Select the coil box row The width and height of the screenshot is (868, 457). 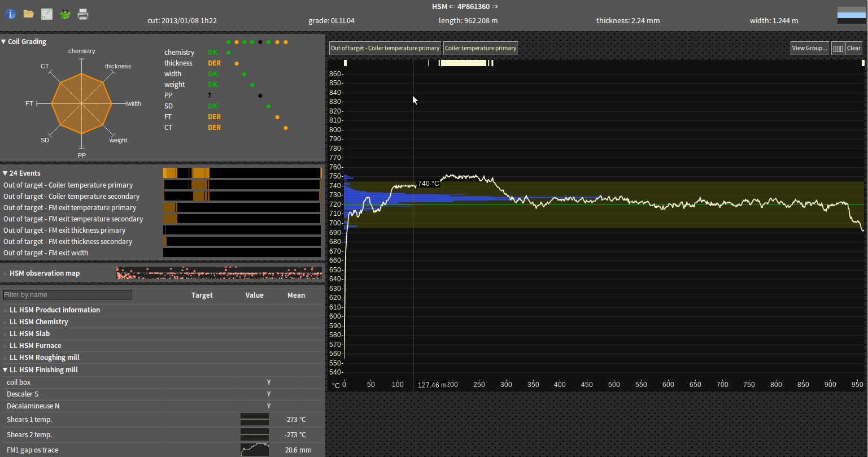click(162, 382)
